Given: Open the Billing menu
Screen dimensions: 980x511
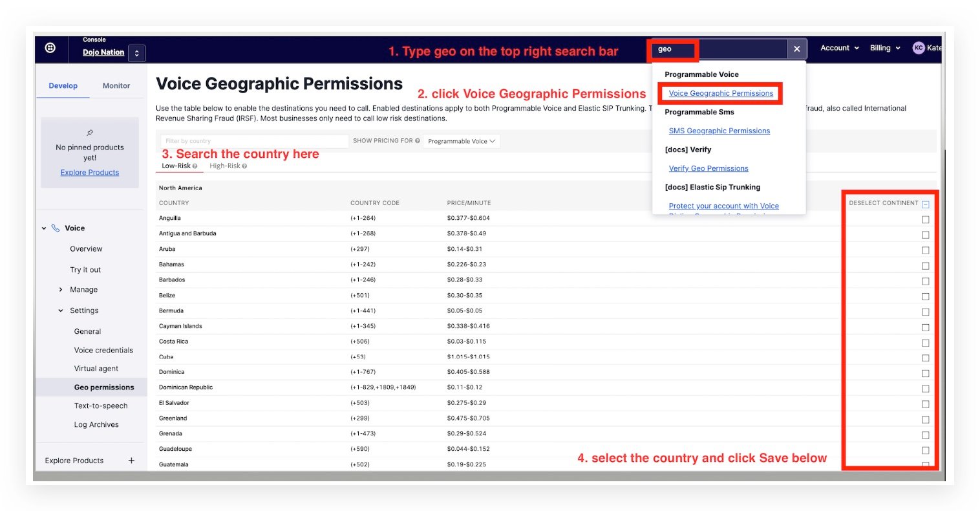Looking at the screenshot, I should click(x=884, y=48).
